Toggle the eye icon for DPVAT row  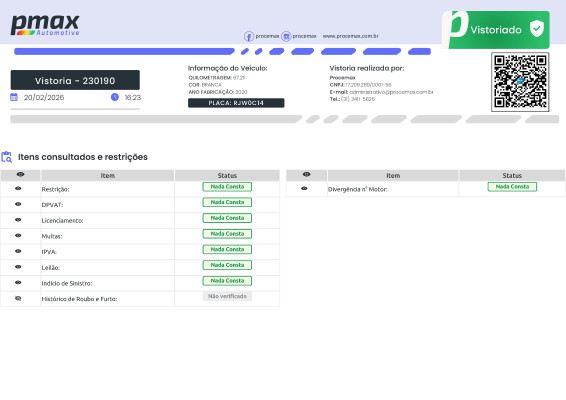click(18, 204)
